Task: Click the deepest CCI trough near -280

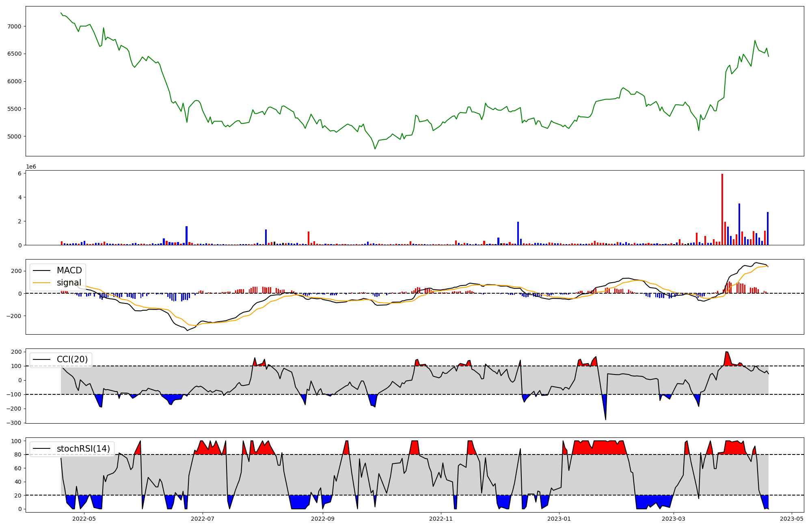Action: point(605,419)
